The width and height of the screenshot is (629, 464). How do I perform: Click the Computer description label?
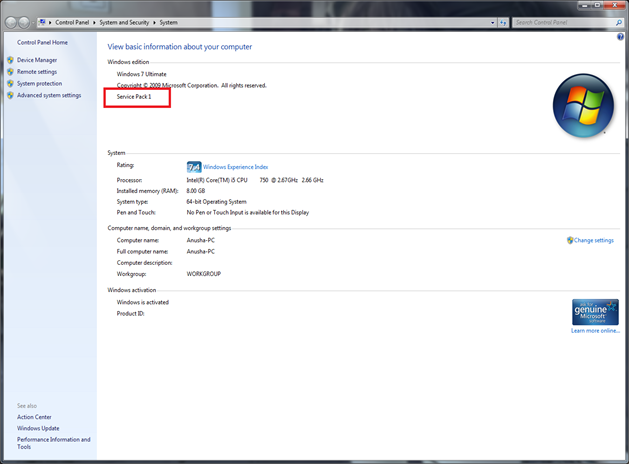[x=144, y=263]
